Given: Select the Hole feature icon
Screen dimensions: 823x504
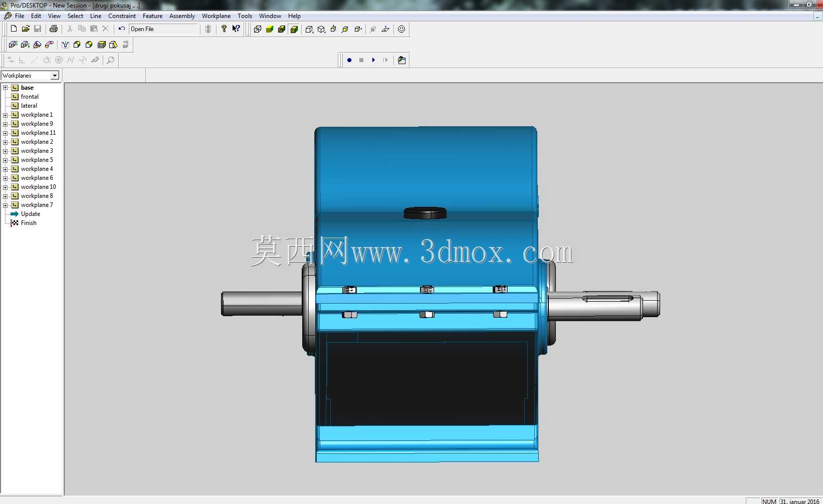Looking at the screenshot, I should tap(65, 45).
